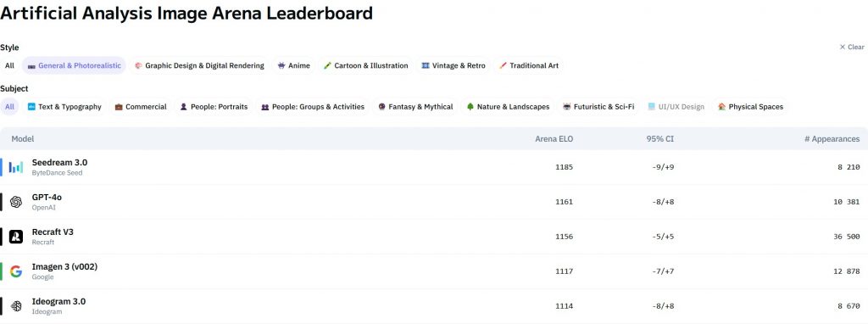Select the Cartoon & Illustration style filter
The image size is (868, 324).
[x=366, y=65]
